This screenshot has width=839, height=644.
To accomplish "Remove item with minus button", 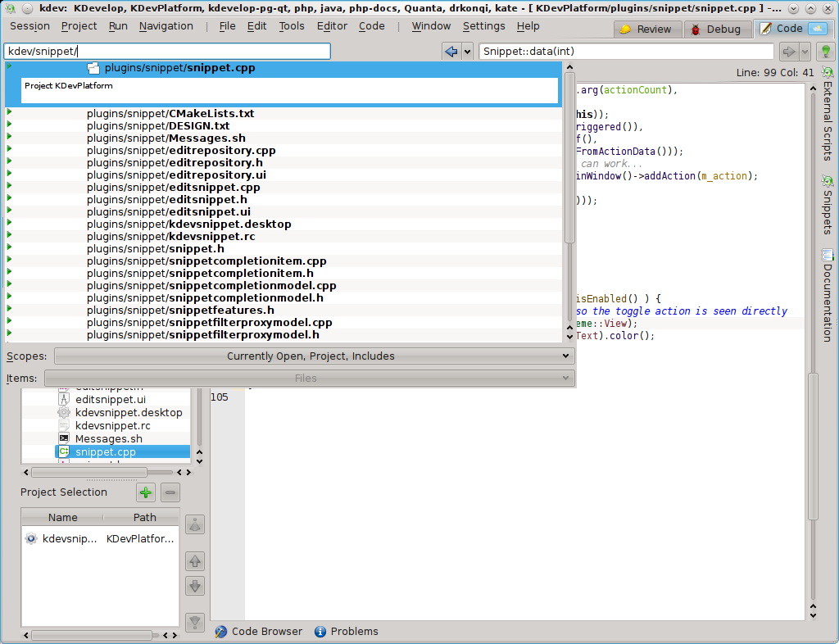I will (x=170, y=492).
